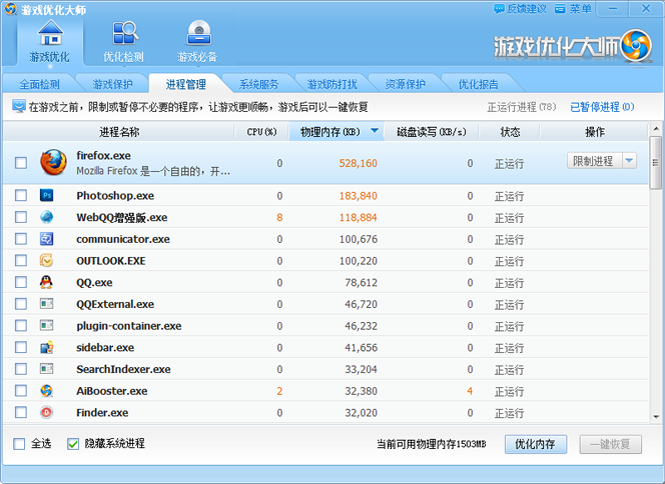Open the 游戏优化 home section icon

[49, 35]
